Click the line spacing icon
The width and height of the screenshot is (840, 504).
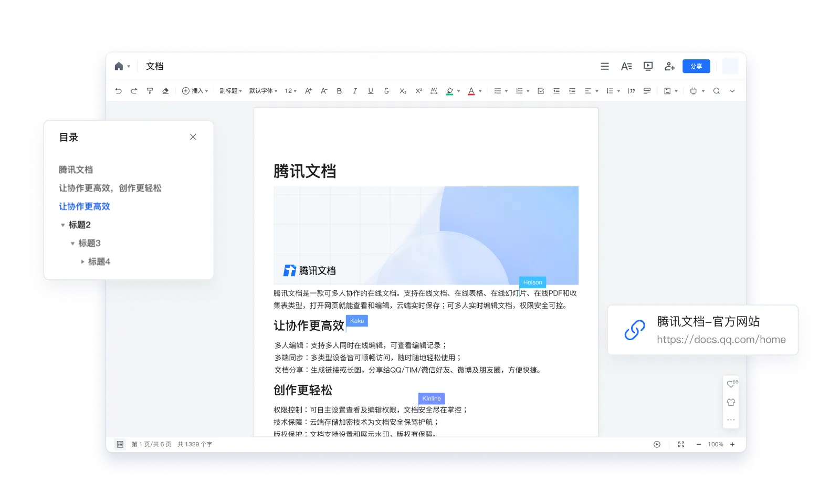[x=610, y=91]
